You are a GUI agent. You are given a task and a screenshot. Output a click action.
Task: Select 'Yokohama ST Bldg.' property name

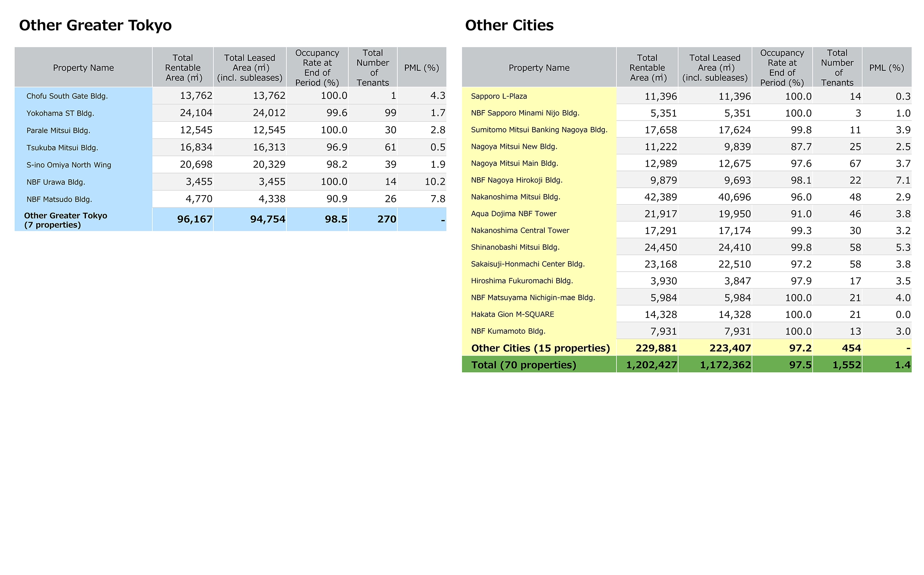coord(60,114)
